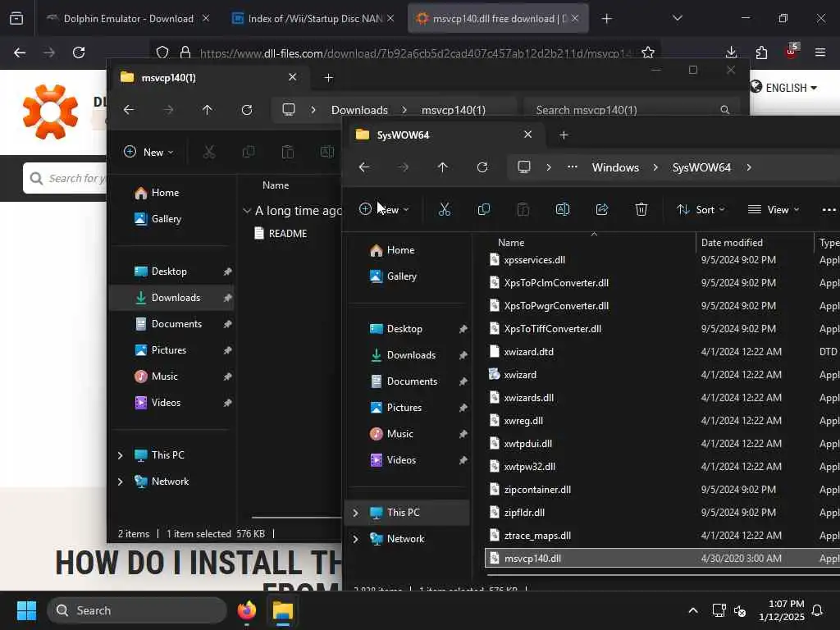Open Downloads in SysWOW64 sidebar
This screenshot has width=840, height=630.
[412, 355]
